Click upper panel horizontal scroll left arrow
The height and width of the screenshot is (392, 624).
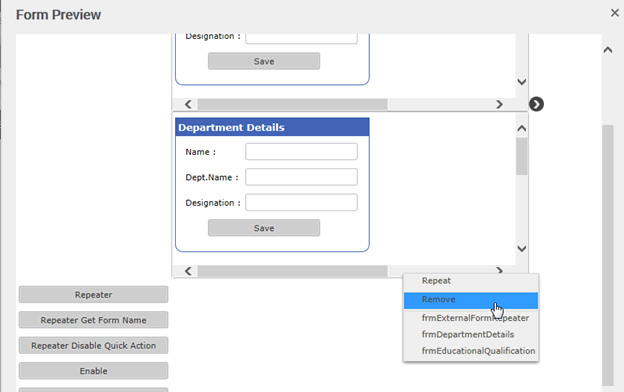click(x=188, y=104)
